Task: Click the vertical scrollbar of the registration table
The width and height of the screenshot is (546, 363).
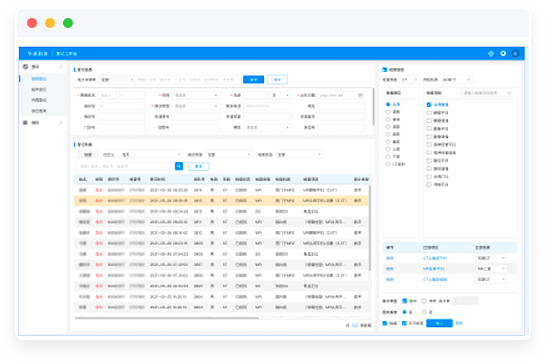Action: click(369, 228)
